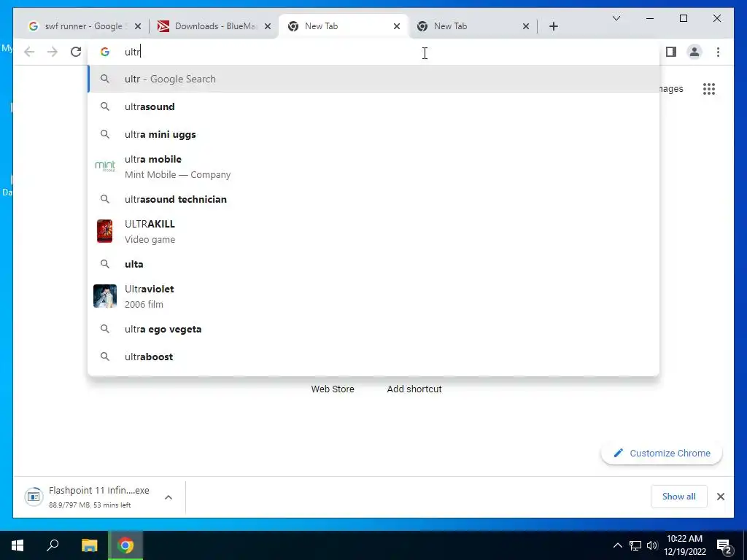Switch to the swf runner - Google tab
Viewport: 747px width, 560px height.
point(83,26)
